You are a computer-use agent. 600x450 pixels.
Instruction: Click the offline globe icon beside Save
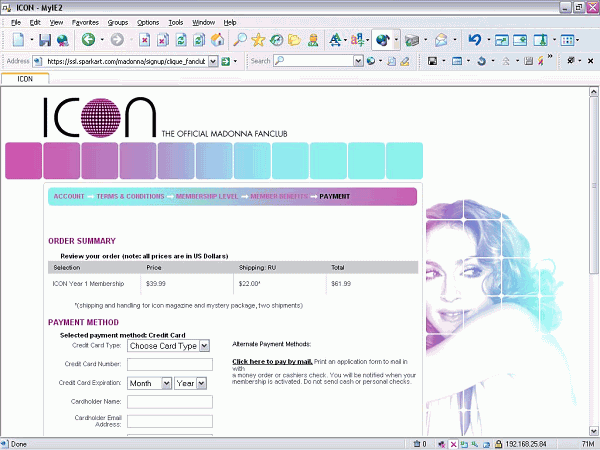pyautogui.click(x=63, y=40)
